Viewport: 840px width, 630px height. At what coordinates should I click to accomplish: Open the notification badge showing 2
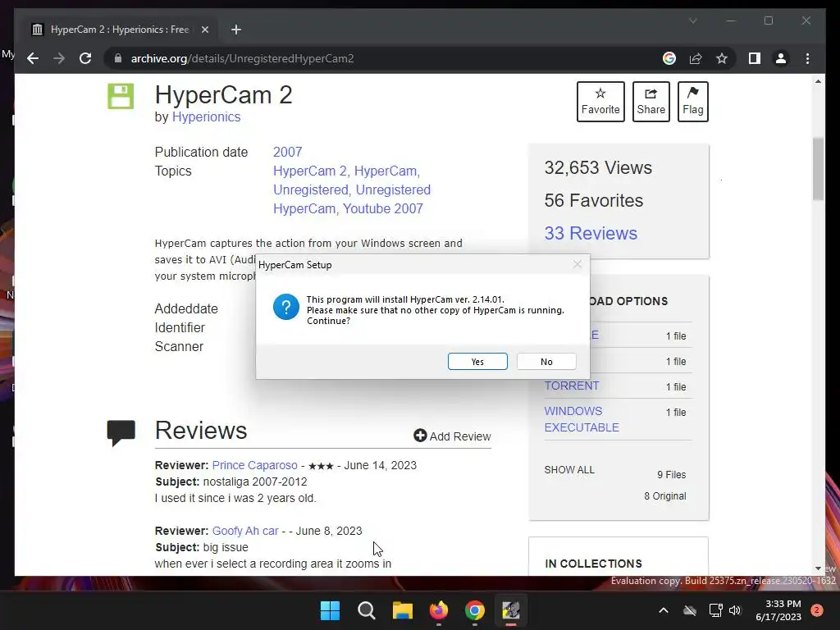point(817,610)
